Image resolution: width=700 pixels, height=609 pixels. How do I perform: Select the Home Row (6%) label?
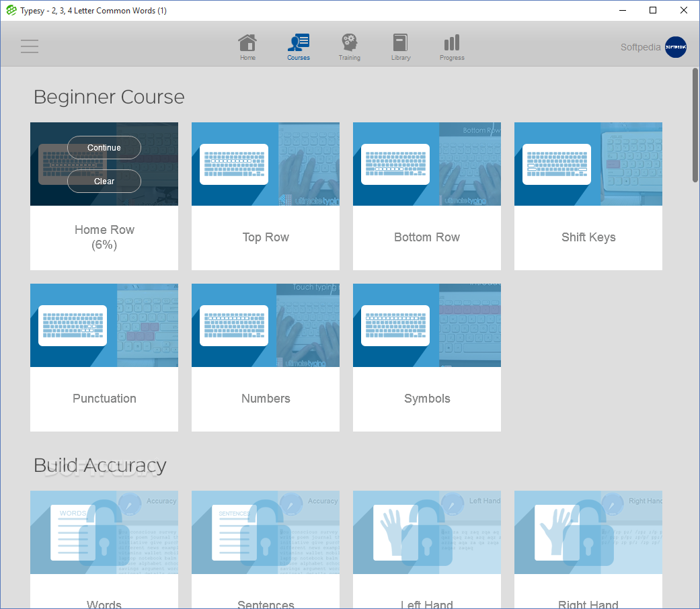104,237
